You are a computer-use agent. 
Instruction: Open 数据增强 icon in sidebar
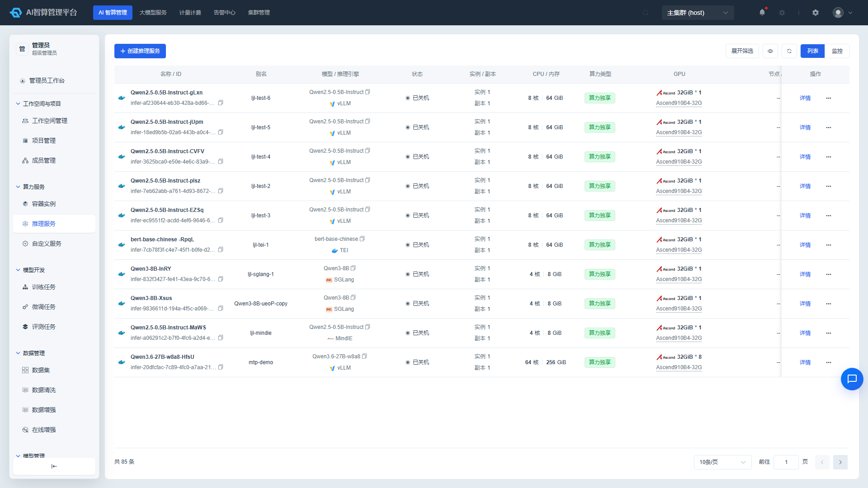[25, 410]
